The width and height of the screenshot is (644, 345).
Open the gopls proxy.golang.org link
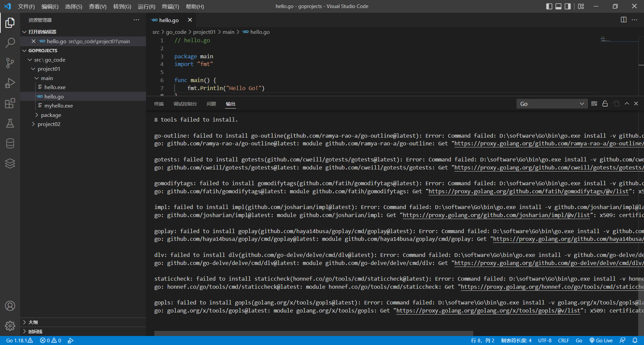coord(488,311)
